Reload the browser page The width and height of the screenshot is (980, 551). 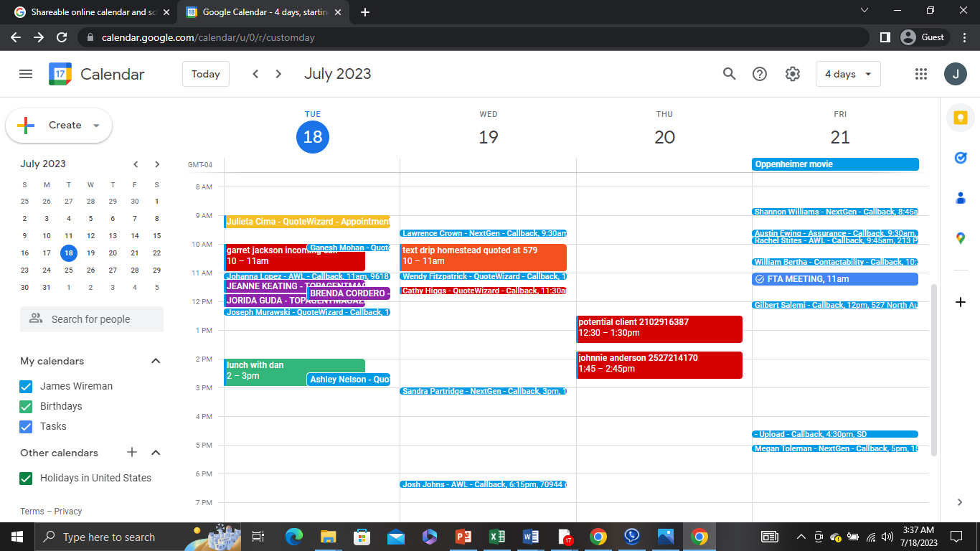62,37
